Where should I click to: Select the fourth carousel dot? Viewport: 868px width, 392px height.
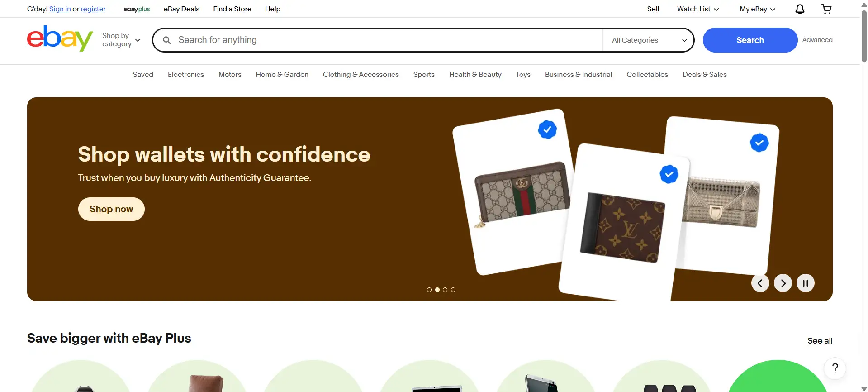pyautogui.click(x=453, y=290)
